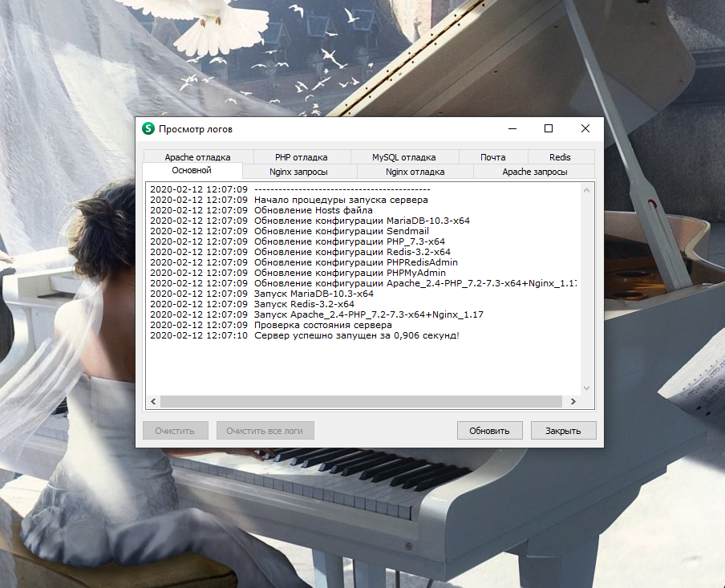Click the green Open Server icon in title bar

click(x=148, y=128)
